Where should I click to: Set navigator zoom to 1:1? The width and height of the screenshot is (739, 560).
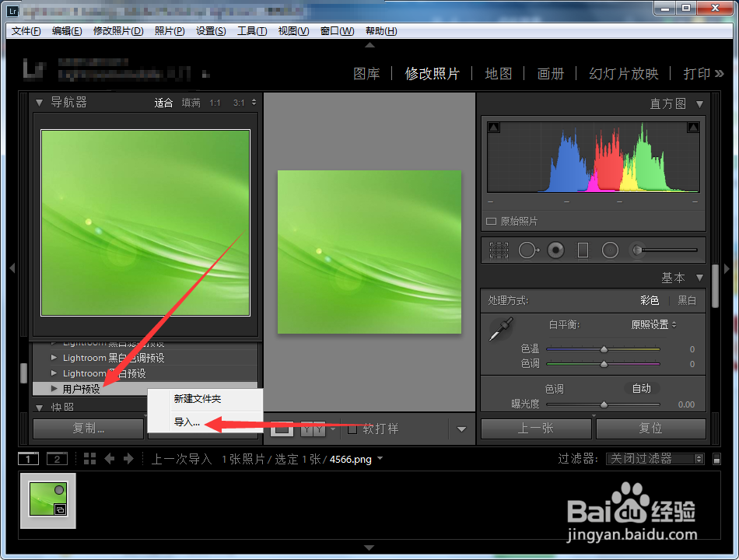pos(215,103)
